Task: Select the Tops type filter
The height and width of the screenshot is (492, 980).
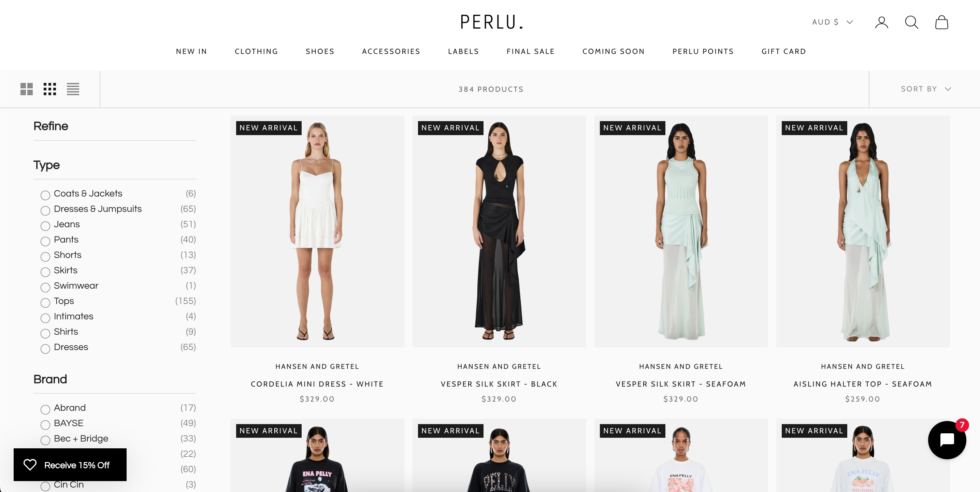Action: pos(45,303)
